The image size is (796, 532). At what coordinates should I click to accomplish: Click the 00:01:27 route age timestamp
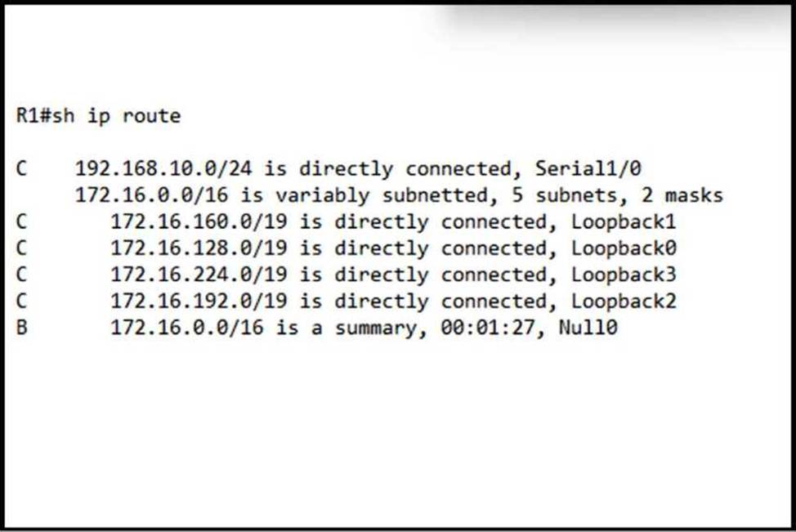[499, 329]
